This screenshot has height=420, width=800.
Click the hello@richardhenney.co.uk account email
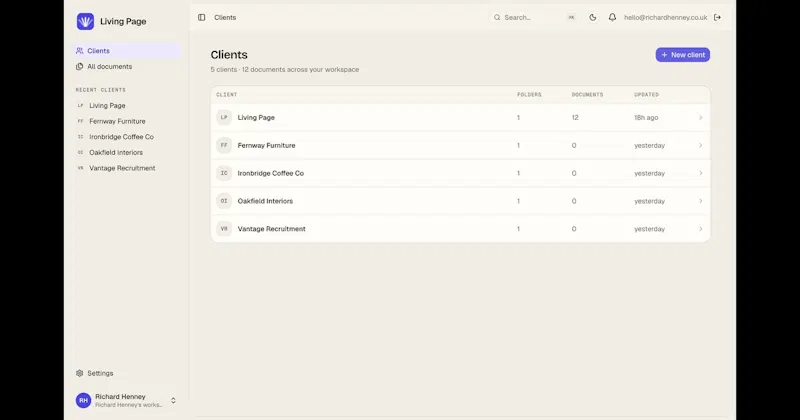(665, 17)
